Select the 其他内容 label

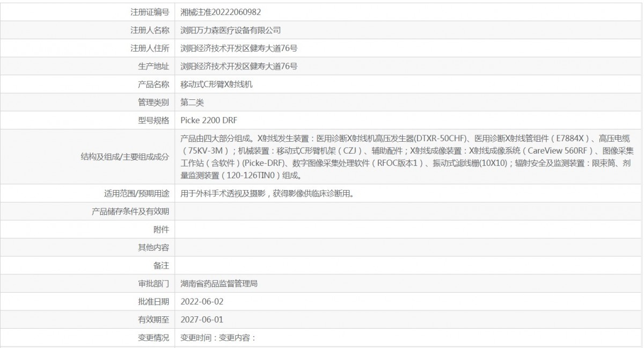coord(154,248)
